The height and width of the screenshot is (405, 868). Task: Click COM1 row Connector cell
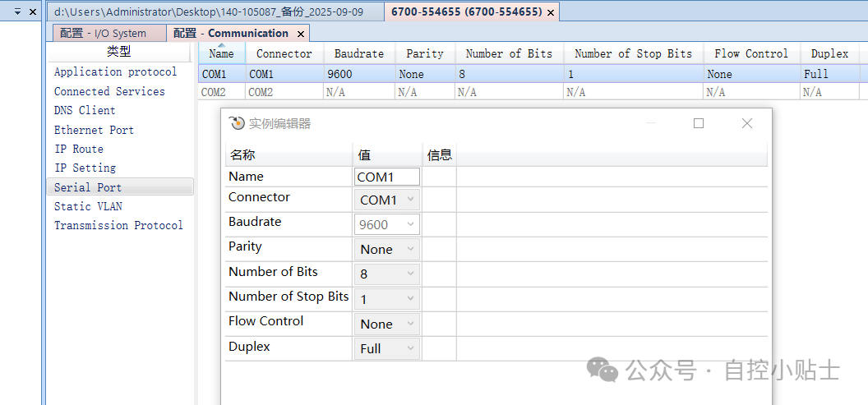coord(284,74)
